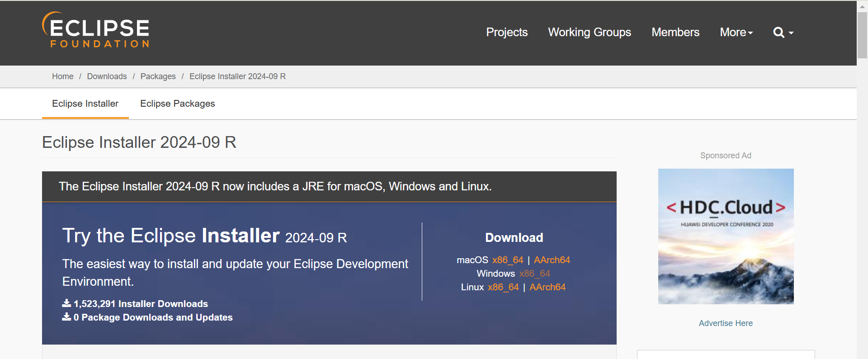Download macOS x86_64 installer
The image size is (868, 359).
pos(508,260)
